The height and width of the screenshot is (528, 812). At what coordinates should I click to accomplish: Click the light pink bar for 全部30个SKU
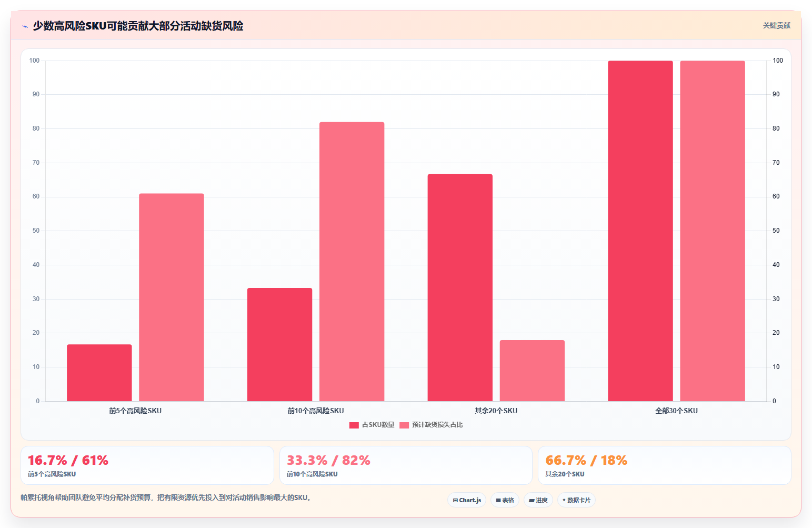click(x=713, y=231)
